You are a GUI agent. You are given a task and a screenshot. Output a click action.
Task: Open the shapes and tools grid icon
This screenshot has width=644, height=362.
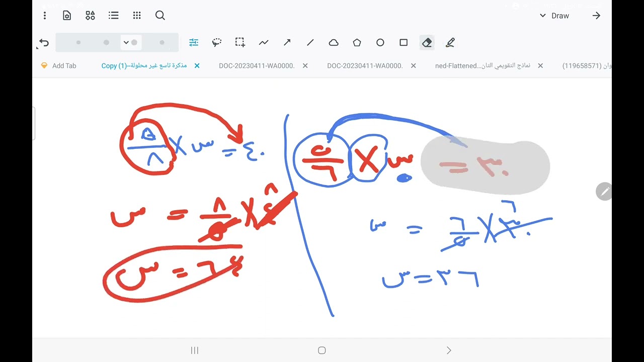click(x=90, y=16)
